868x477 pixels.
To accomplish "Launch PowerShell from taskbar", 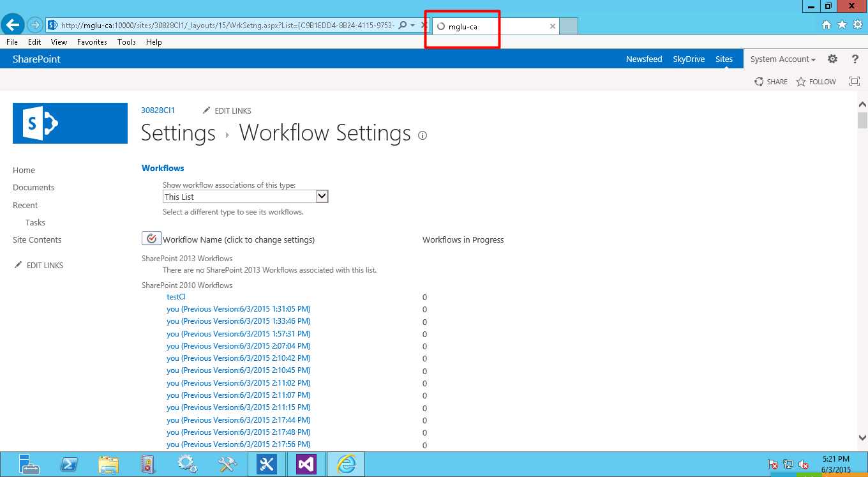I will tap(69, 464).
